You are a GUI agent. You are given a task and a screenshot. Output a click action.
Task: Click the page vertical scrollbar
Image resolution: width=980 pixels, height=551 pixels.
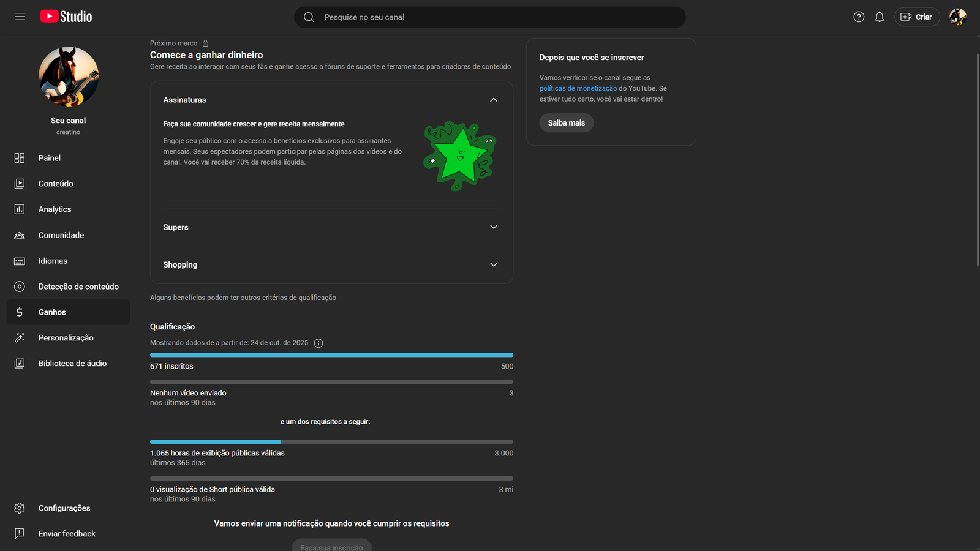pos(978,159)
